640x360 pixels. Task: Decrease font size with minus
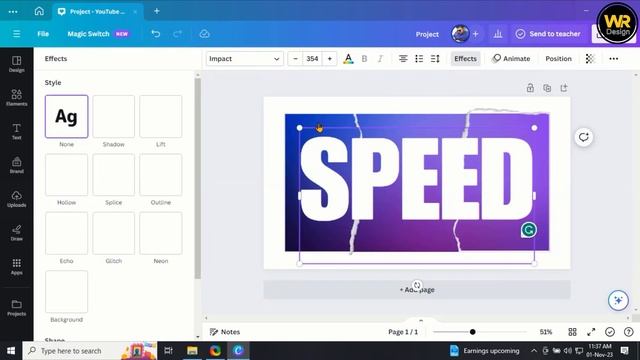point(296,59)
